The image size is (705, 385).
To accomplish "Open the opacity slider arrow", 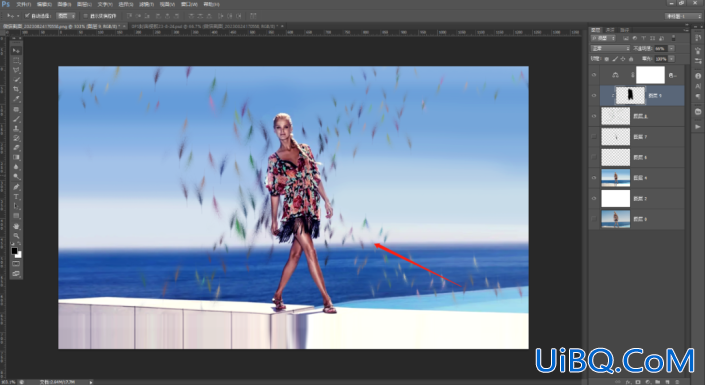I will [671, 49].
